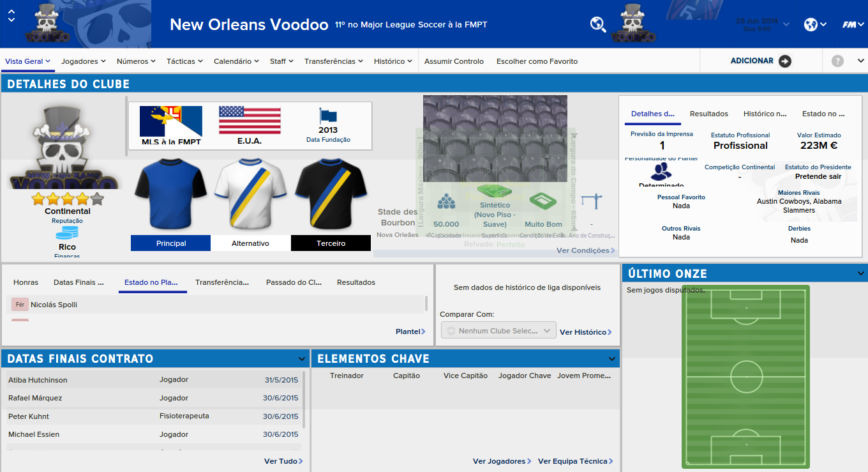
Task: Click the injured player Nicolás Spolli
Action: point(54,305)
